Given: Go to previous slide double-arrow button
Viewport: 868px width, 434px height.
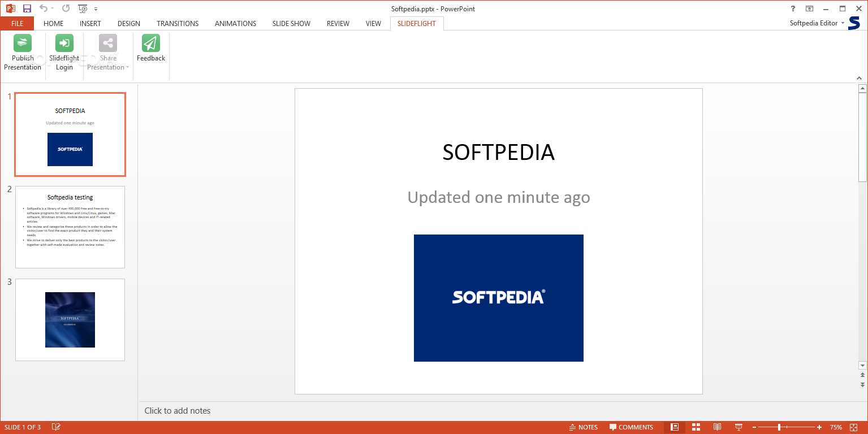Looking at the screenshot, I should click(x=862, y=375).
